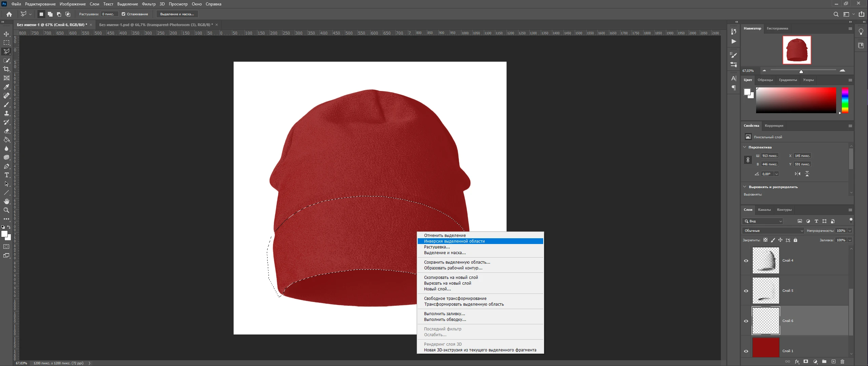The width and height of the screenshot is (868, 366).
Task: Click the Выделение и маска... button
Action: pyautogui.click(x=177, y=14)
